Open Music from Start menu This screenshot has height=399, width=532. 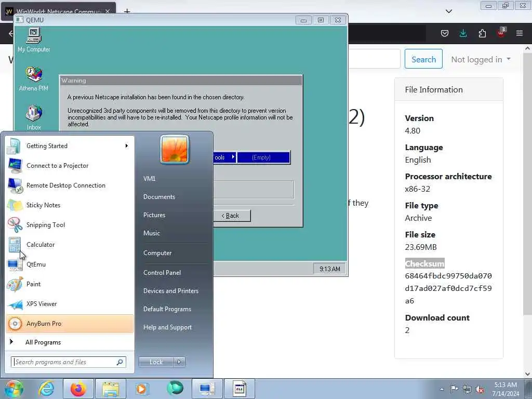(x=152, y=233)
